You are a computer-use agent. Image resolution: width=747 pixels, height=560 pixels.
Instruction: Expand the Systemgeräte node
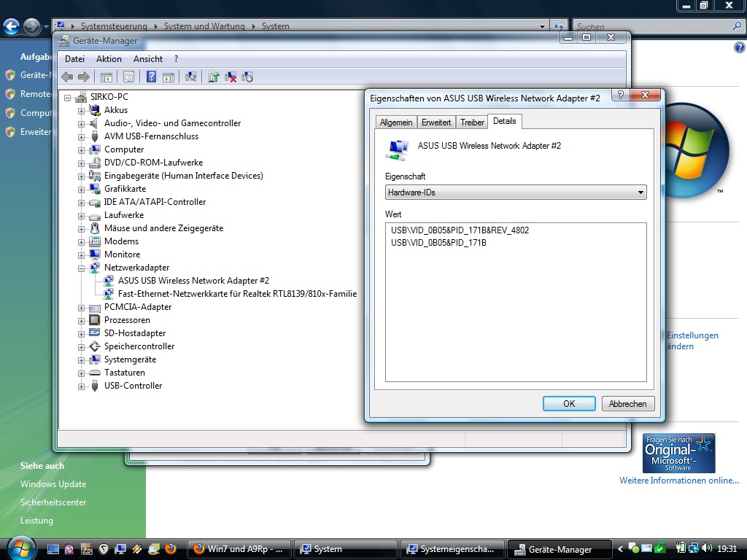point(82,360)
